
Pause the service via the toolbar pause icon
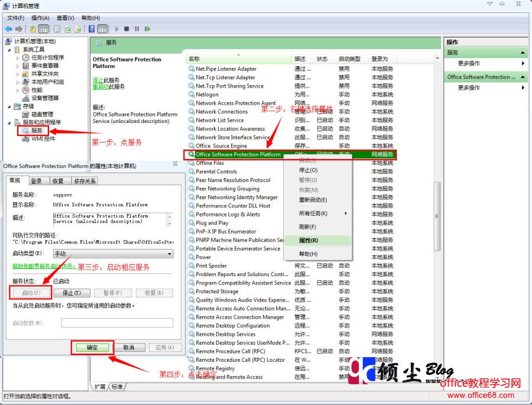point(137,28)
